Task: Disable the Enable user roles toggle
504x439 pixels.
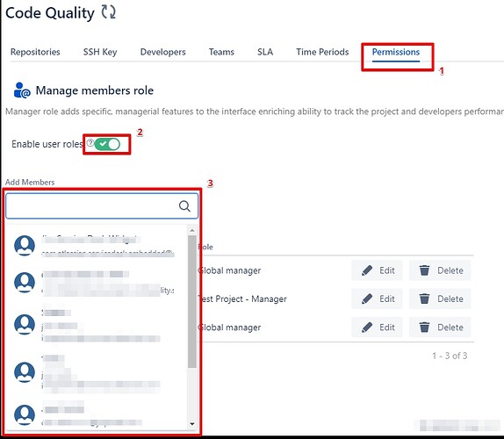Action: coord(107,144)
